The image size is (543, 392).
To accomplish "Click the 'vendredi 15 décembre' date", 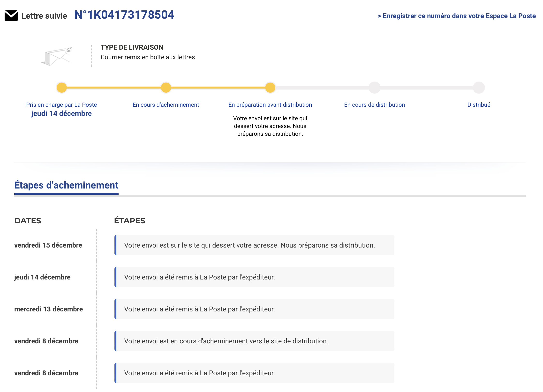I will [x=48, y=245].
